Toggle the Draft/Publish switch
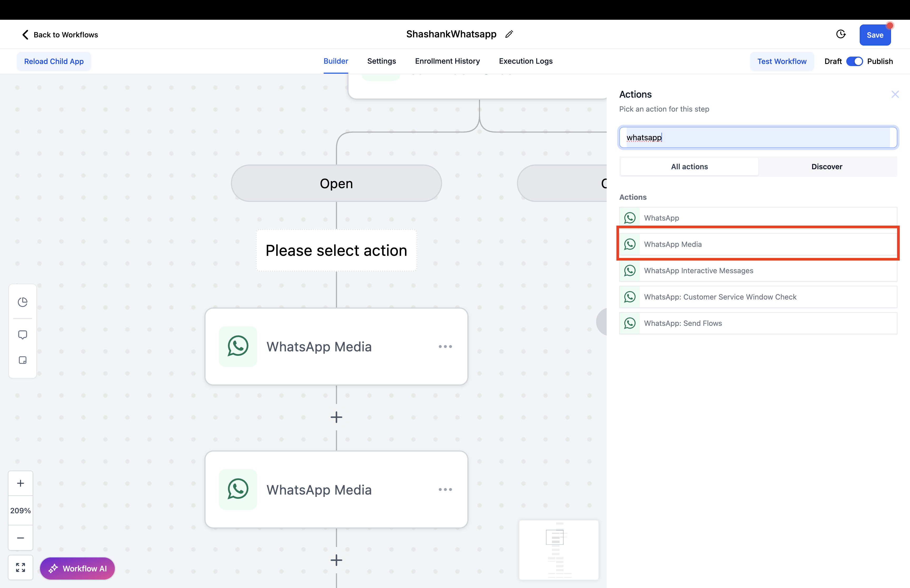The width and height of the screenshot is (910, 588). (854, 62)
